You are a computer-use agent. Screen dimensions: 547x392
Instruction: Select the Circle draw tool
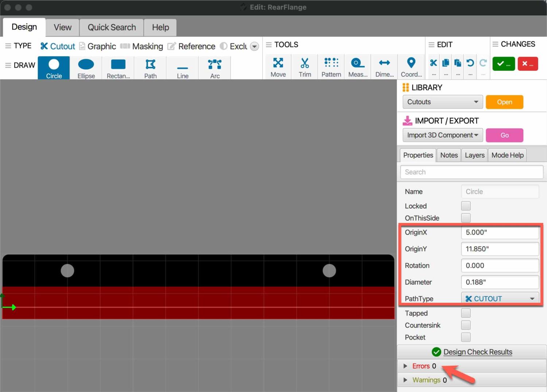pos(54,68)
